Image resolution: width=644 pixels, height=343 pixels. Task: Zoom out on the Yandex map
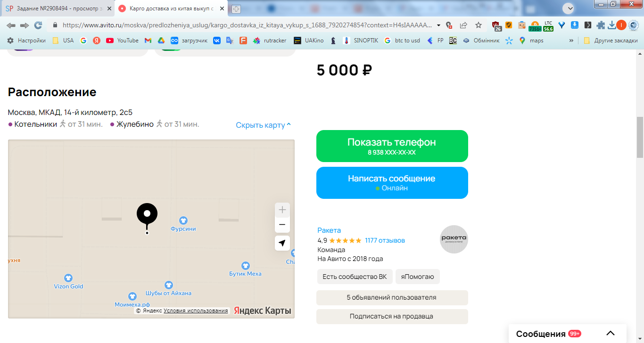pos(282,225)
